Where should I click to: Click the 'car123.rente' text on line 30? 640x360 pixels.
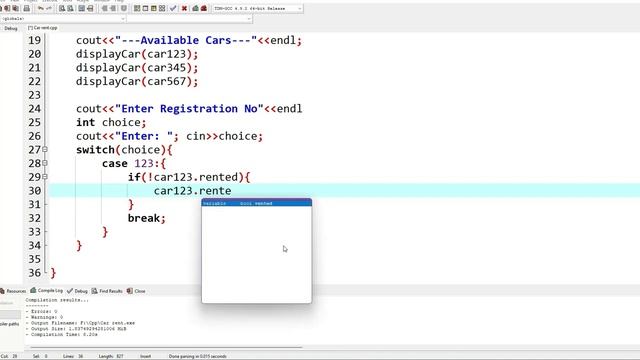192,191
